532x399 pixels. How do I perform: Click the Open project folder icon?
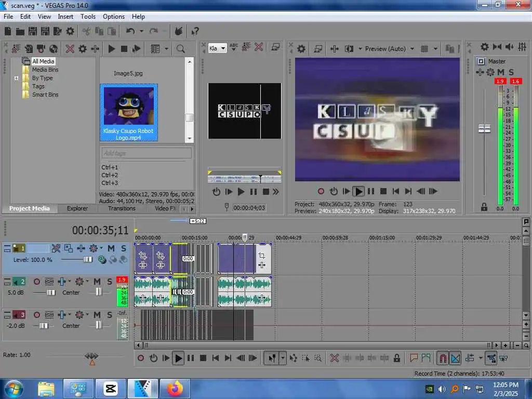point(20,32)
